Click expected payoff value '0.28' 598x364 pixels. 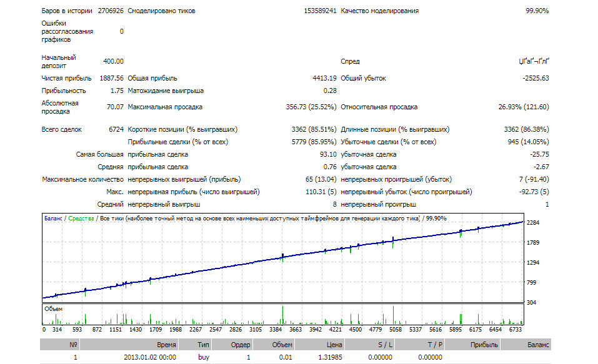(x=330, y=91)
